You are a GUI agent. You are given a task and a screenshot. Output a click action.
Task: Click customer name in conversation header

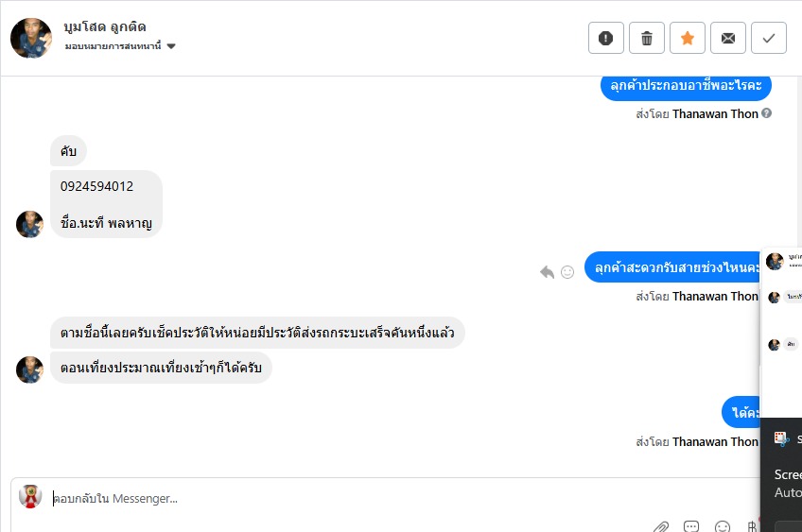click(x=105, y=26)
